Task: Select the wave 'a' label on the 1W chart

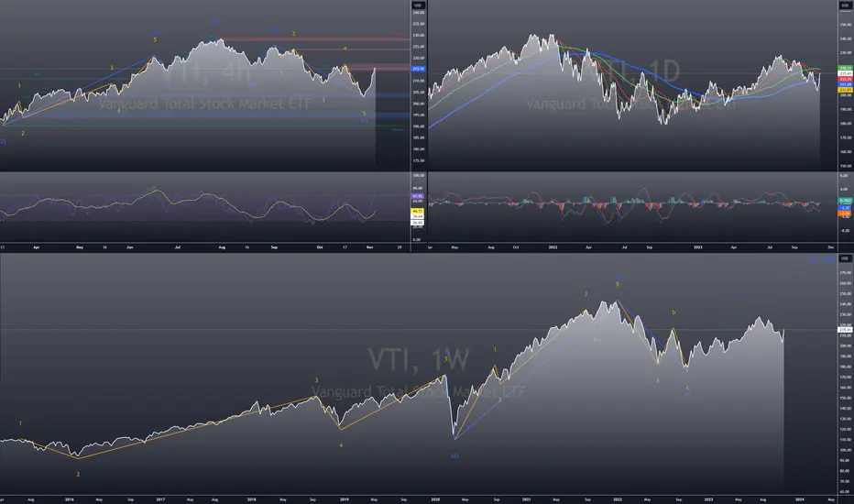Action: [x=657, y=380]
